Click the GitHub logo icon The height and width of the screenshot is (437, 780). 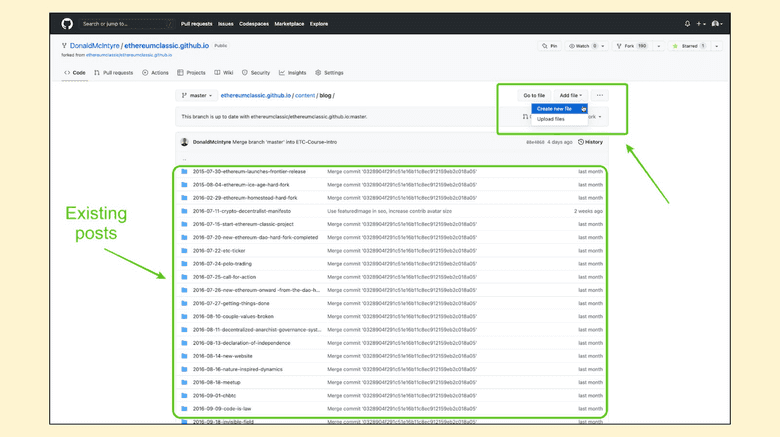coord(67,23)
